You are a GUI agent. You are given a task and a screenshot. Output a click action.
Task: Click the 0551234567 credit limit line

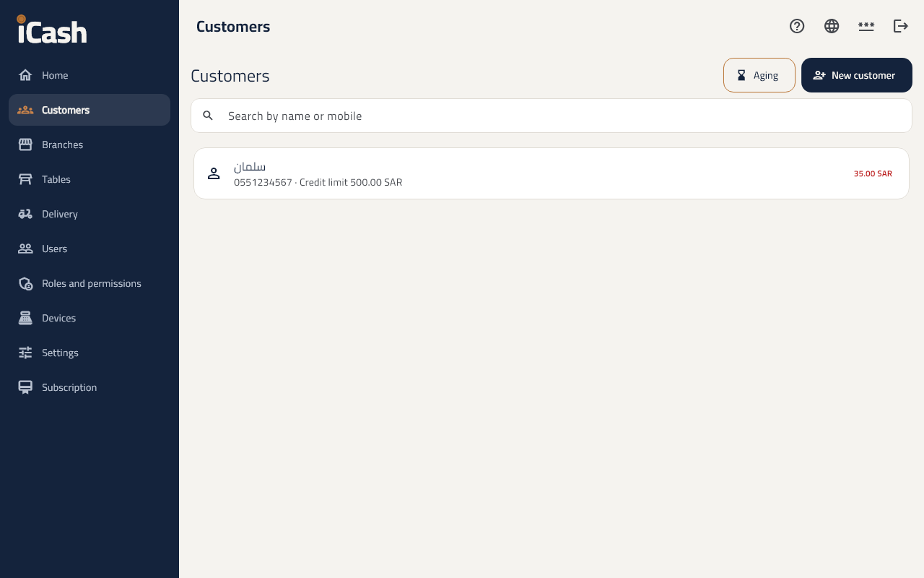318,183
